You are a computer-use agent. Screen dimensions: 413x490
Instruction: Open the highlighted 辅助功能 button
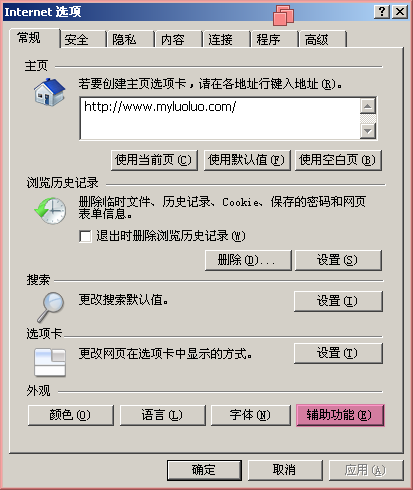pyautogui.click(x=340, y=415)
